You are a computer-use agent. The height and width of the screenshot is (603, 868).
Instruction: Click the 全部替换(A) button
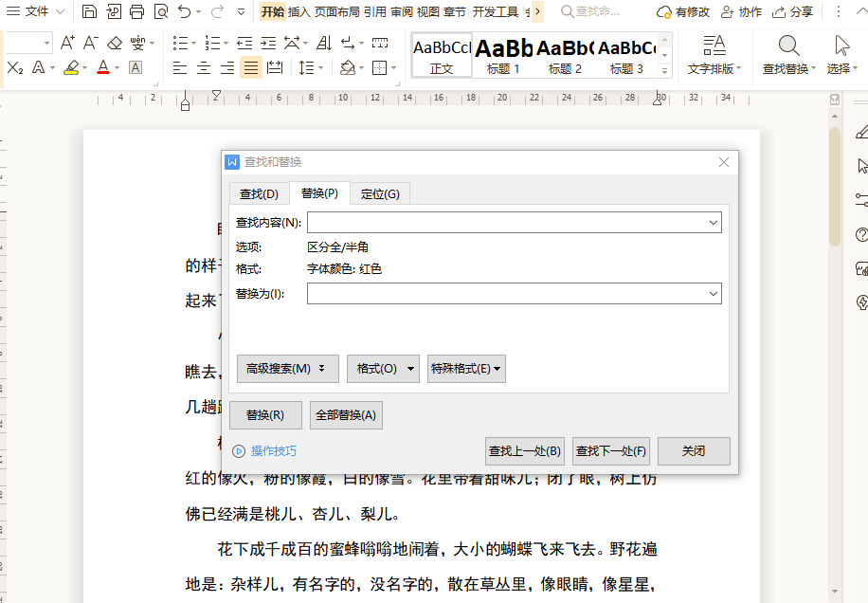[x=346, y=415]
